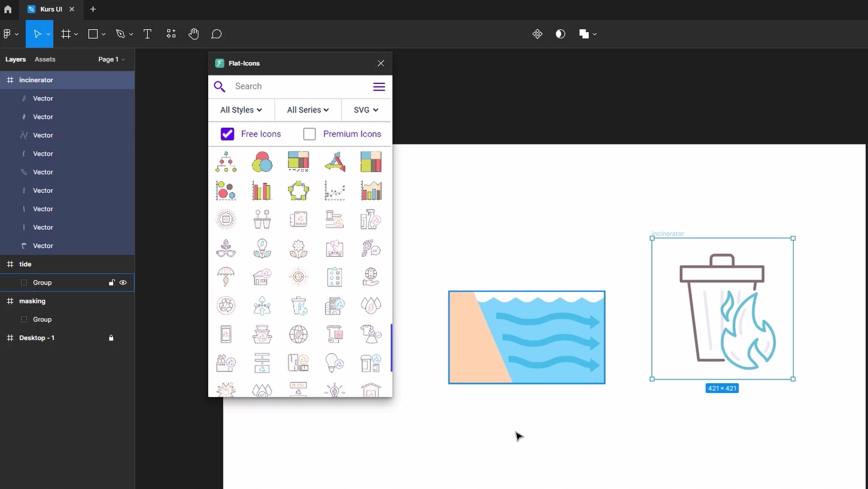
Task: Select the tide frame layer
Action: tap(67, 265)
